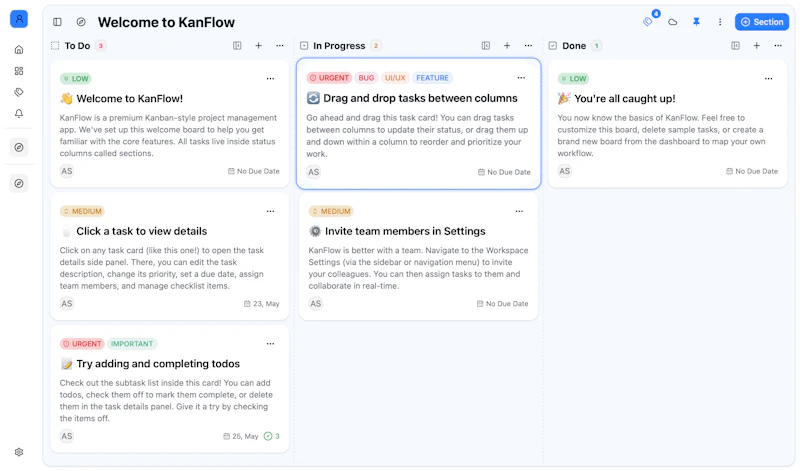The height and width of the screenshot is (471, 800).
Task: Click the In Progress count badge 2
Action: (376, 45)
